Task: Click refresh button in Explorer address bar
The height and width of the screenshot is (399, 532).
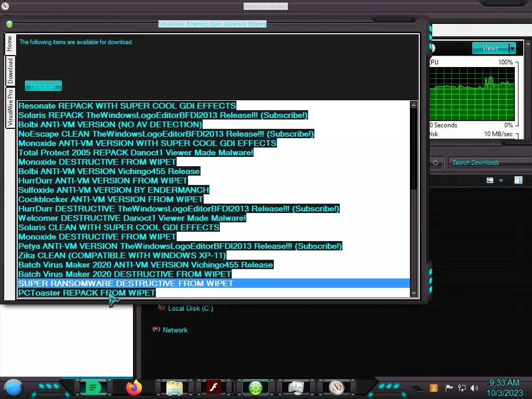Action: (435, 163)
